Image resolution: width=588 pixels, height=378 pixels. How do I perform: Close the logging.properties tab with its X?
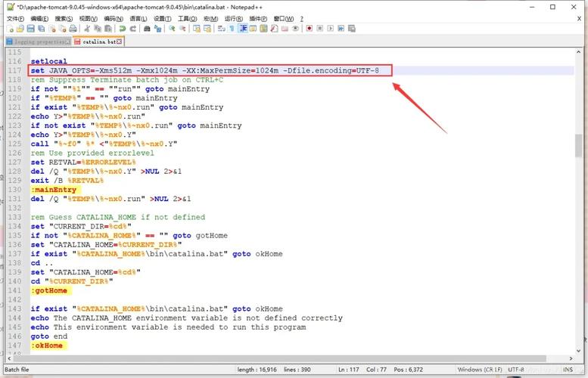pos(68,42)
